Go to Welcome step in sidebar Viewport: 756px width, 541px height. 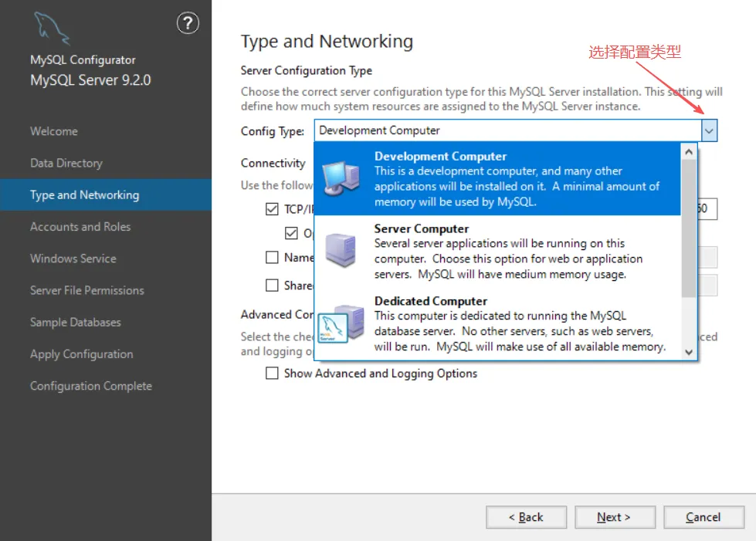[x=53, y=131]
